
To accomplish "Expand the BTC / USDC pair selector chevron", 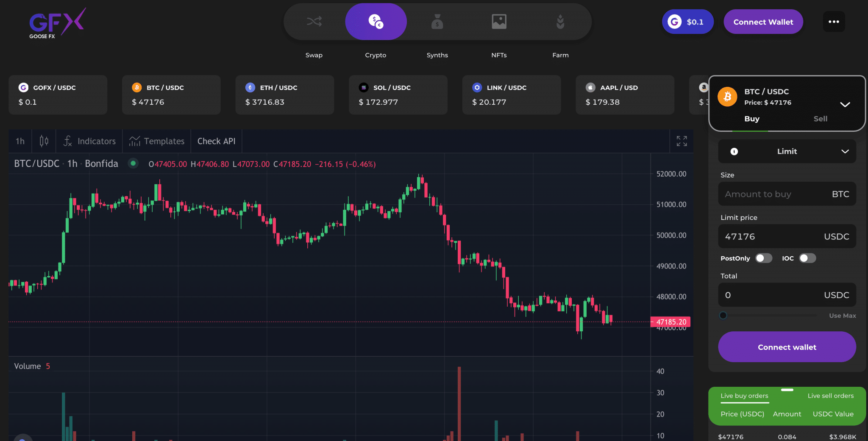I will (845, 104).
